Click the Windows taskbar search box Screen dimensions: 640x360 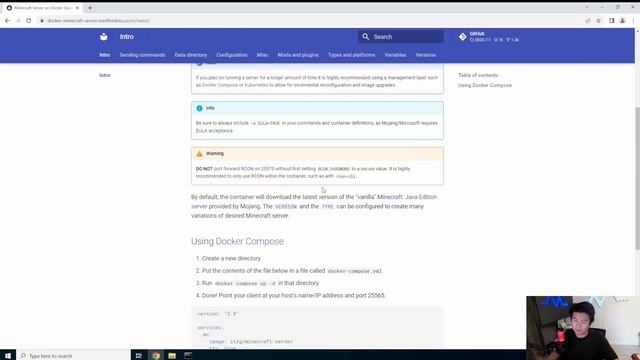click(x=73, y=356)
